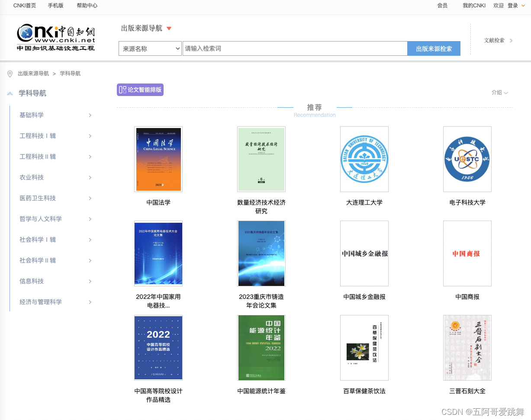The width and height of the screenshot is (531, 420).
Task: Open the 2022年中国家用电器 proceedings cover
Action: pos(158,253)
